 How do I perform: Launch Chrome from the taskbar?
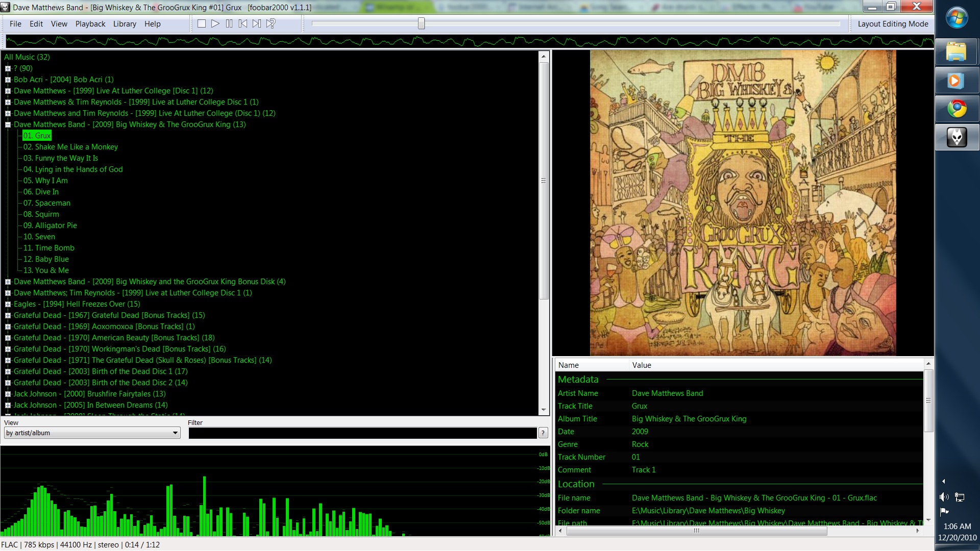click(957, 109)
